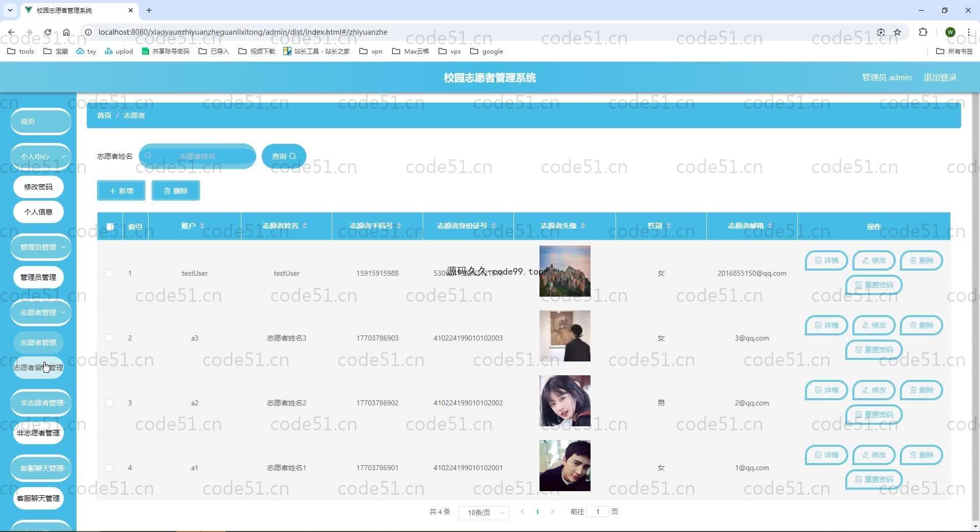Expand the 个人中心 sidebar menu
Screen dimensions: 980x532
tap(41, 157)
